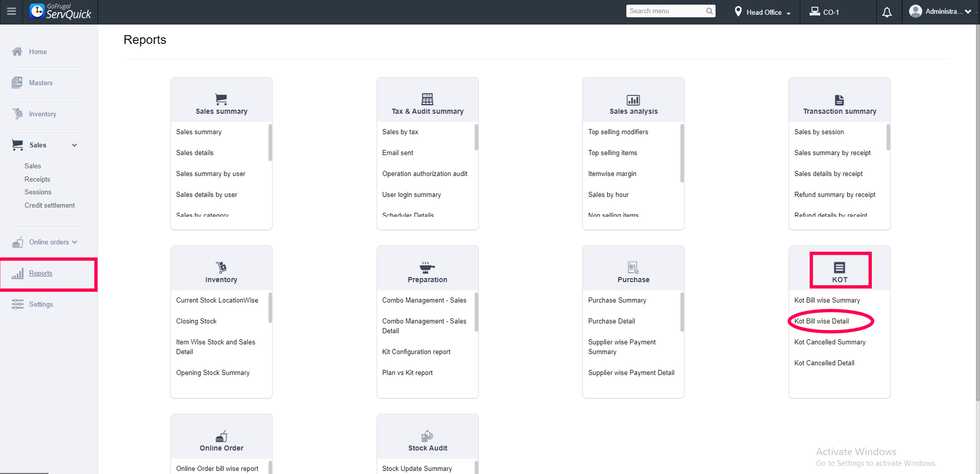Open the Itemwise margin report

pos(612,173)
